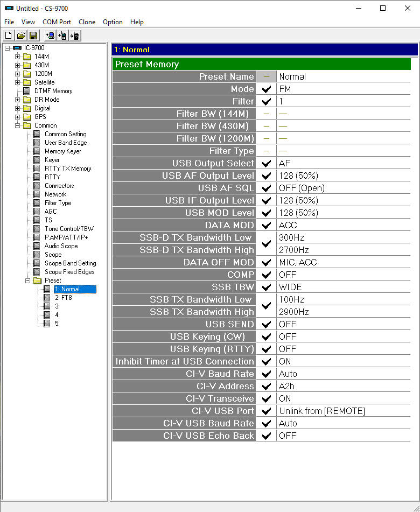Viewport: 420px width, 512px height.
Task: Click the Preset folder icon
Action: point(37,280)
